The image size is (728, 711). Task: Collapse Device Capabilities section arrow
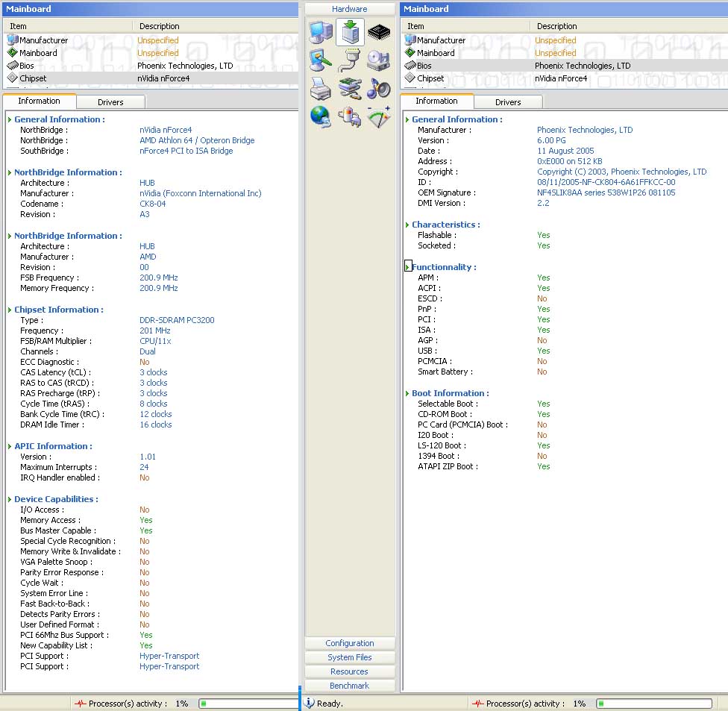[x=10, y=499]
